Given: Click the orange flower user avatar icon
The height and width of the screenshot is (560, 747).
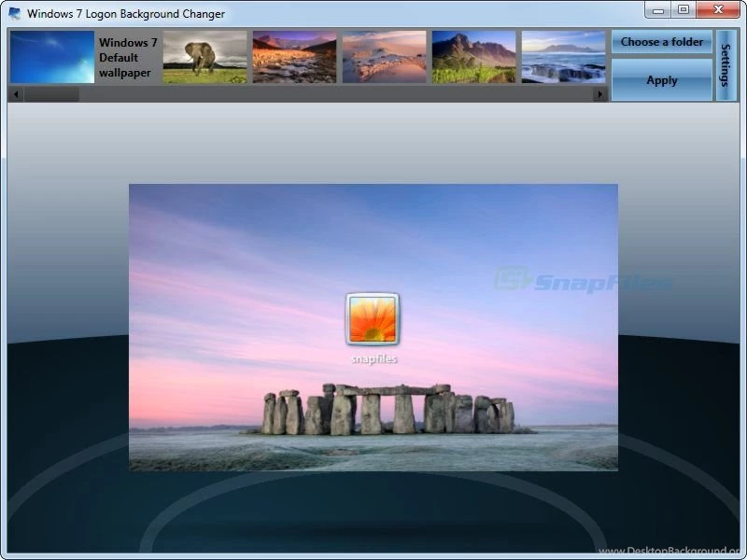Looking at the screenshot, I should point(373,319).
